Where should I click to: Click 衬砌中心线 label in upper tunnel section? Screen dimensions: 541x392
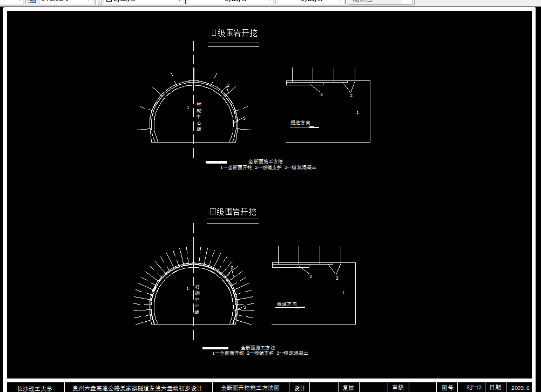click(x=199, y=117)
